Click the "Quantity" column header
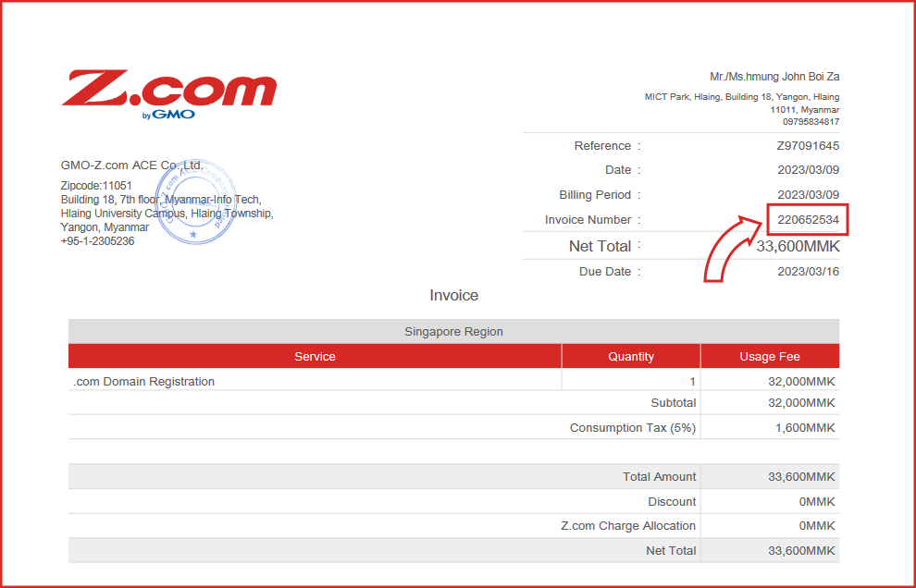916x588 pixels. [x=631, y=357]
